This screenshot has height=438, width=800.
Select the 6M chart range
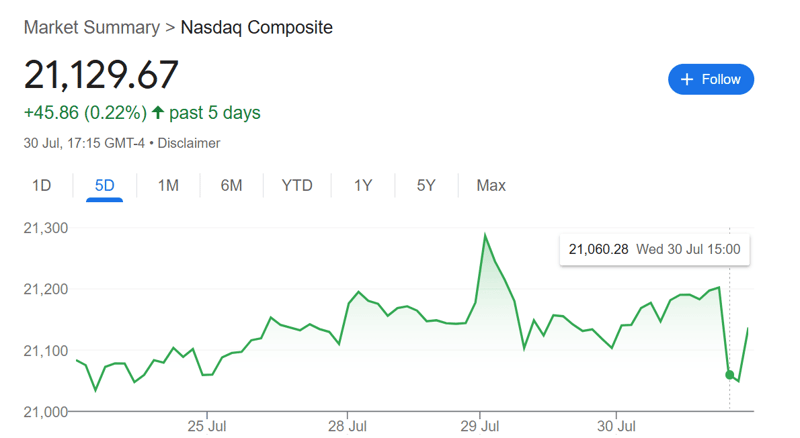231,185
